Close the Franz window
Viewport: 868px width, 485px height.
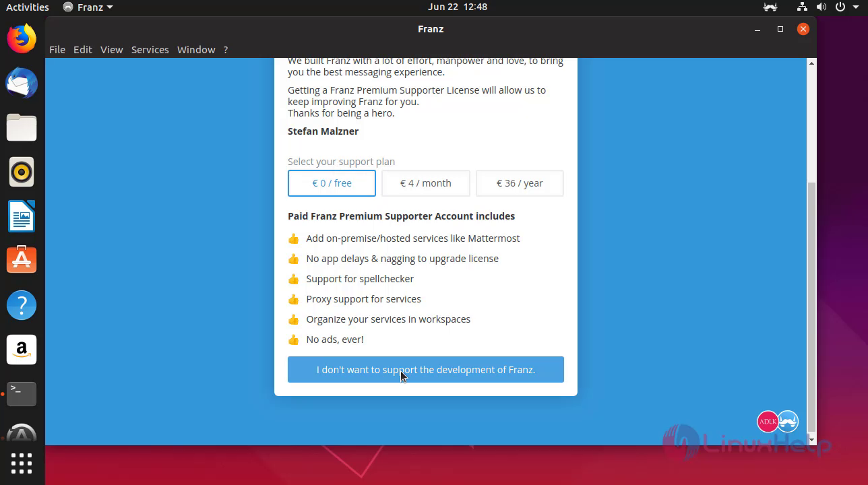[803, 29]
